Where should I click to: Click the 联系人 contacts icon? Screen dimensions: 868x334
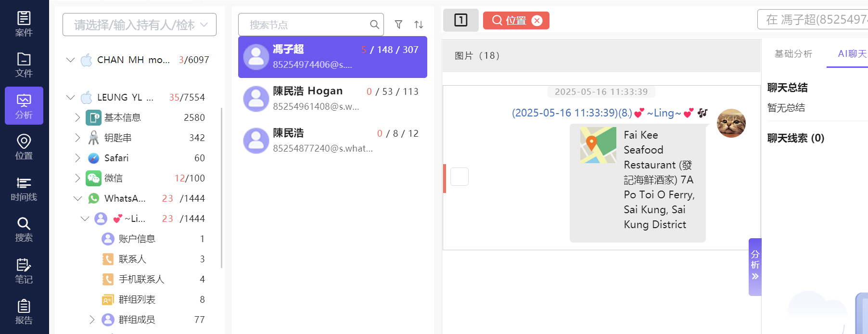(108, 259)
